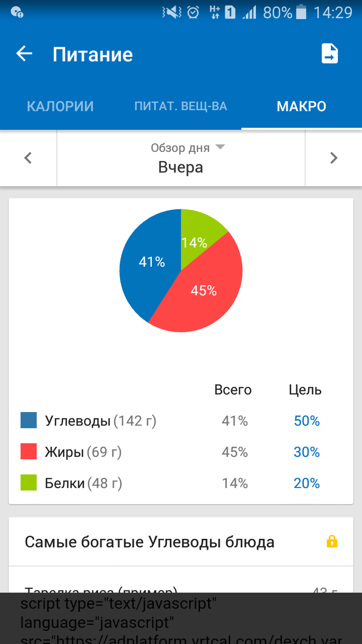This screenshot has width=362, height=644.
Task: Tap the 50% carbs goal link
Action: point(307,421)
